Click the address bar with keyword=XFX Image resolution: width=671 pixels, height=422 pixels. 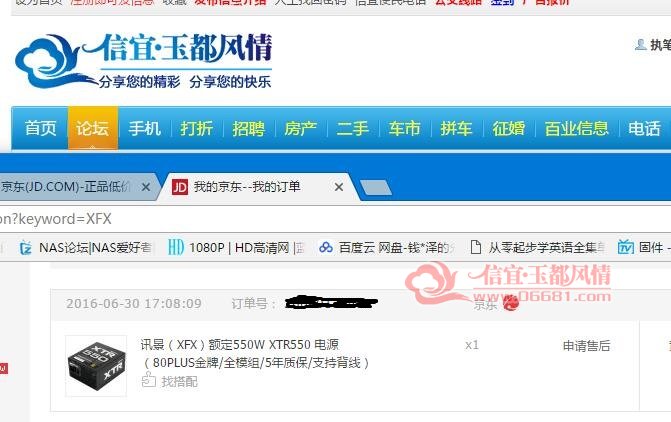[x=336, y=219]
